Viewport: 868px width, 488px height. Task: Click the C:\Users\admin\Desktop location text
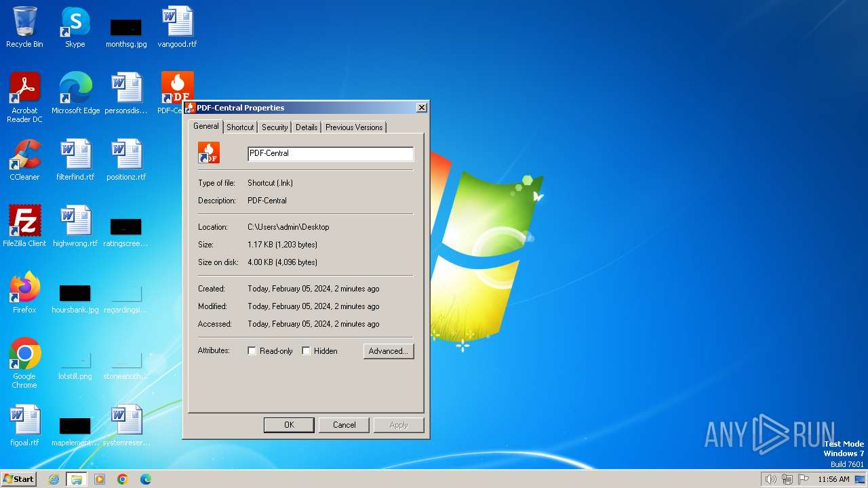pos(288,227)
